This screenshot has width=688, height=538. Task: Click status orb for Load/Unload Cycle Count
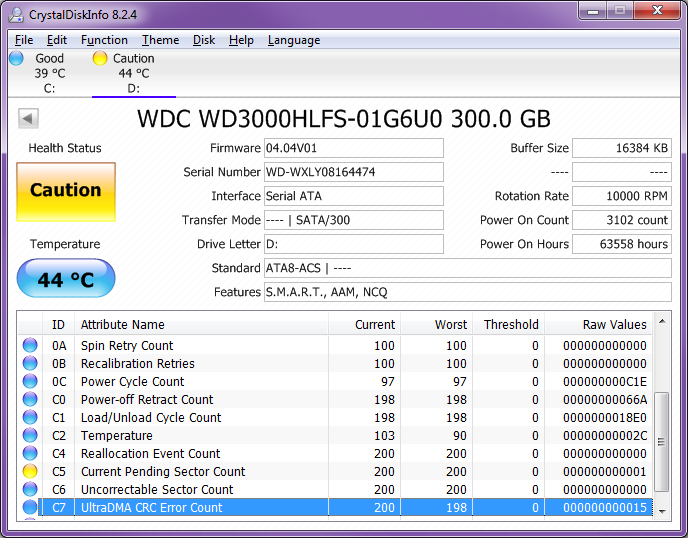(x=30, y=417)
